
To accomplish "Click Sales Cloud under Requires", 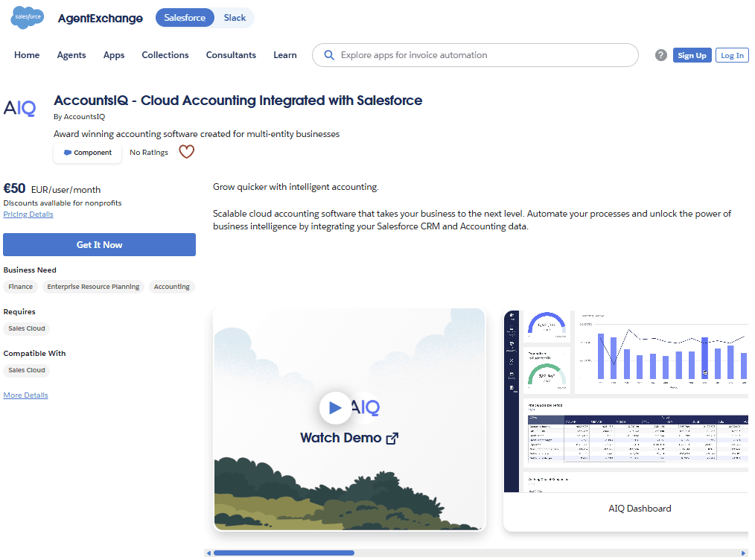I will tap(27, 328).
